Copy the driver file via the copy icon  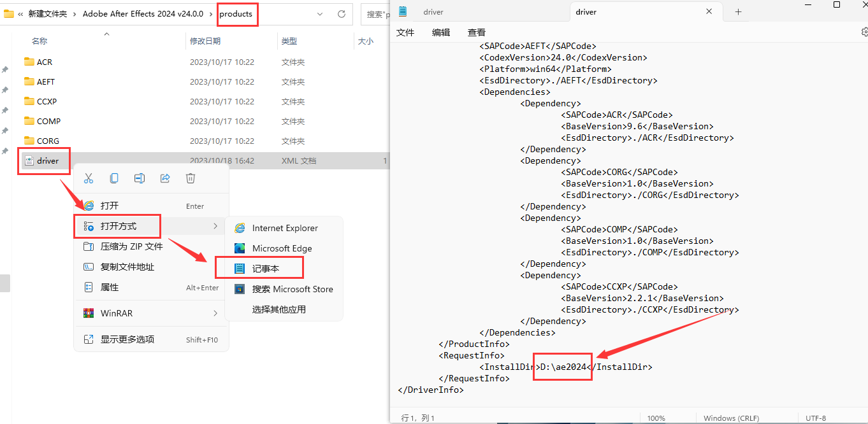point(114,178)
